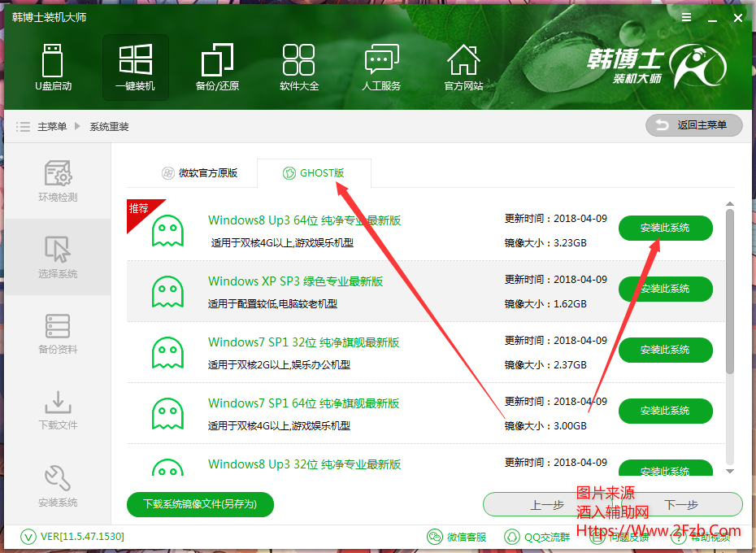Click the system list vertical scrollbar thumb

coord(730,291)
